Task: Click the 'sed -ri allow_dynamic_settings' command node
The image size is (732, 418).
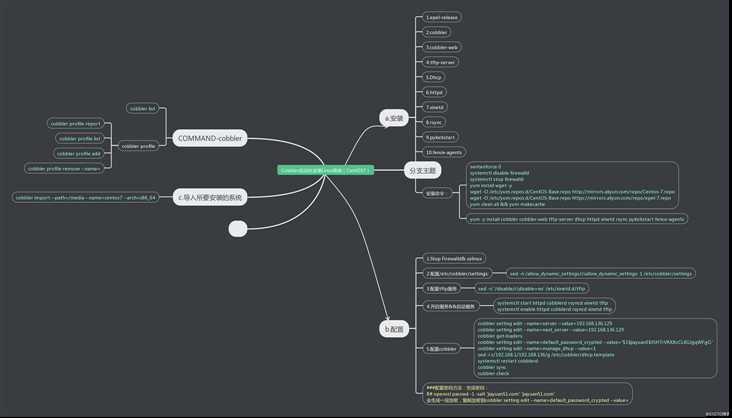Action: point(601,274)
